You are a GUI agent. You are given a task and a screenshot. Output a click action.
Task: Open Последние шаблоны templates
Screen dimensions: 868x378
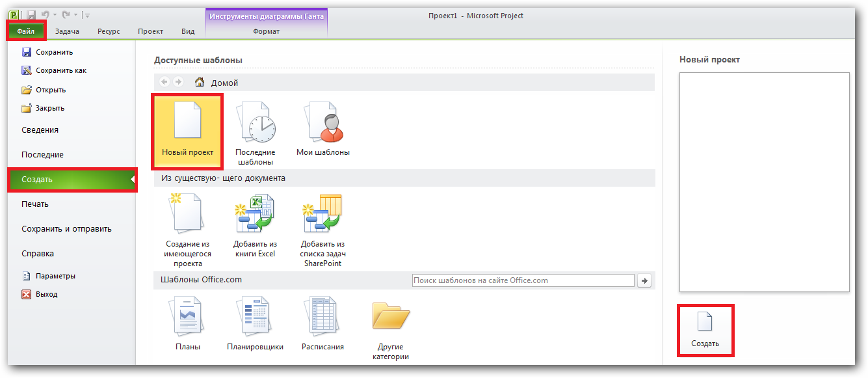255,133
